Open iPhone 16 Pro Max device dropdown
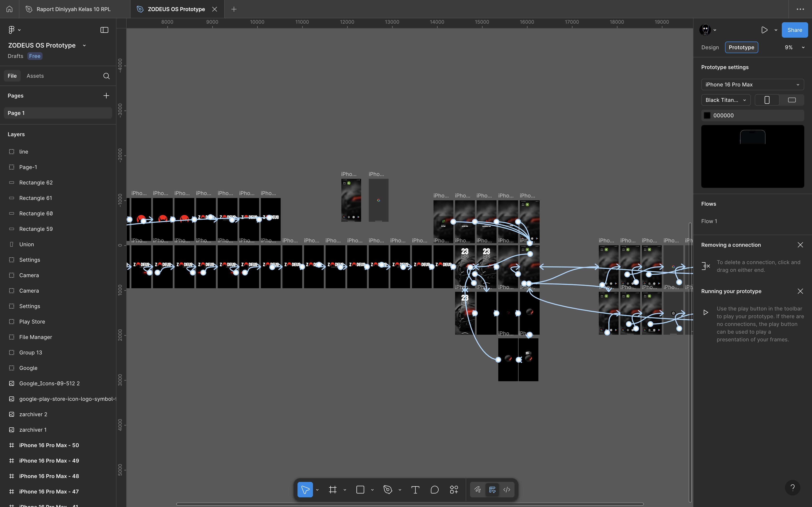 tap(752, 84)
